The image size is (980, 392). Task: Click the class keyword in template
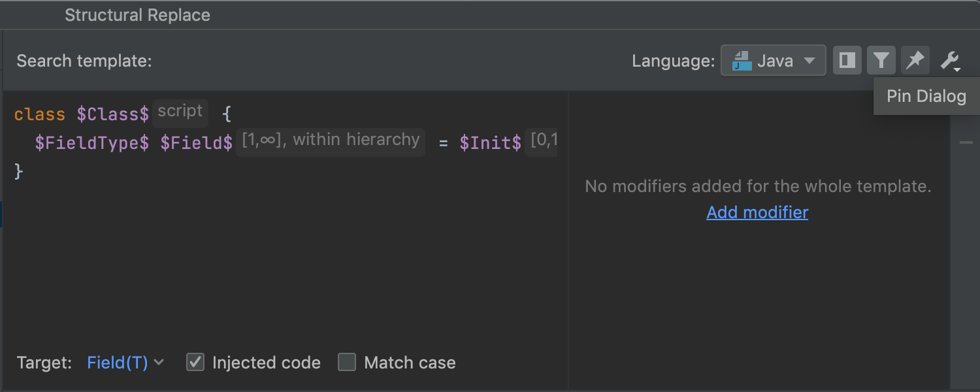point(40,114)
